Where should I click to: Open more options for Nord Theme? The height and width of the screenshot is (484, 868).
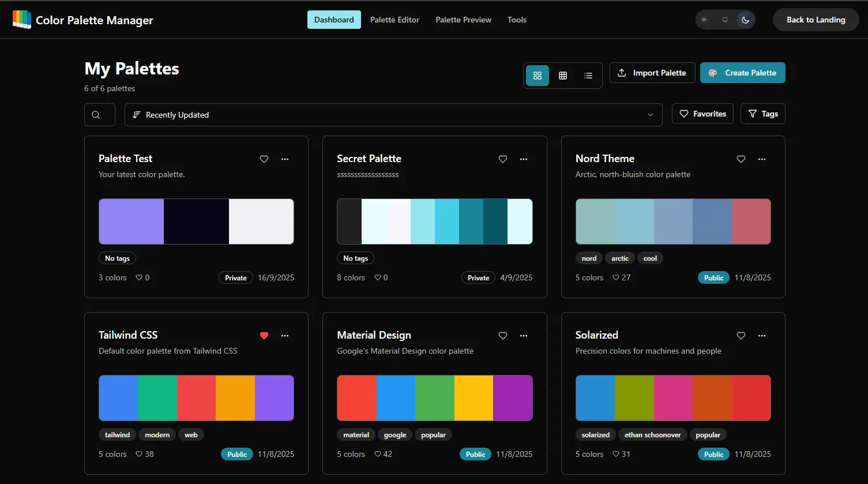[762, 159]
